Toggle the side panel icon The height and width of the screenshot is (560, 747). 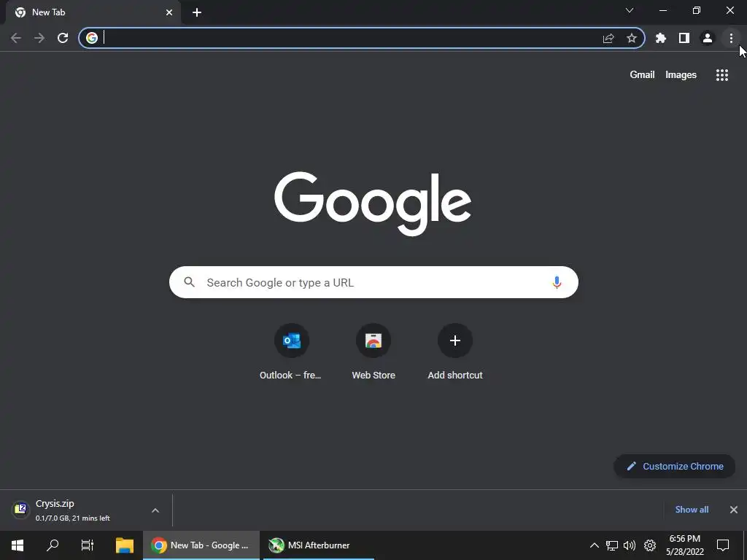click(684, 38)
